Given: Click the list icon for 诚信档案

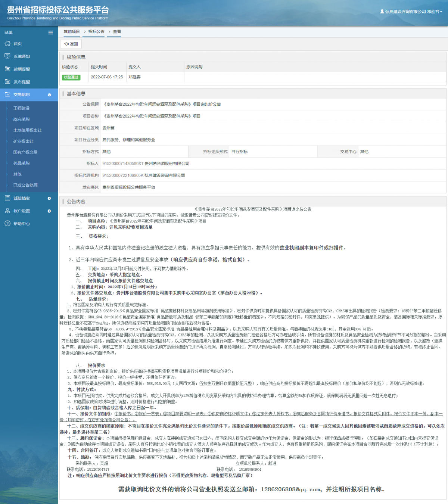Looking at the screenshot, I should [7, 198].
